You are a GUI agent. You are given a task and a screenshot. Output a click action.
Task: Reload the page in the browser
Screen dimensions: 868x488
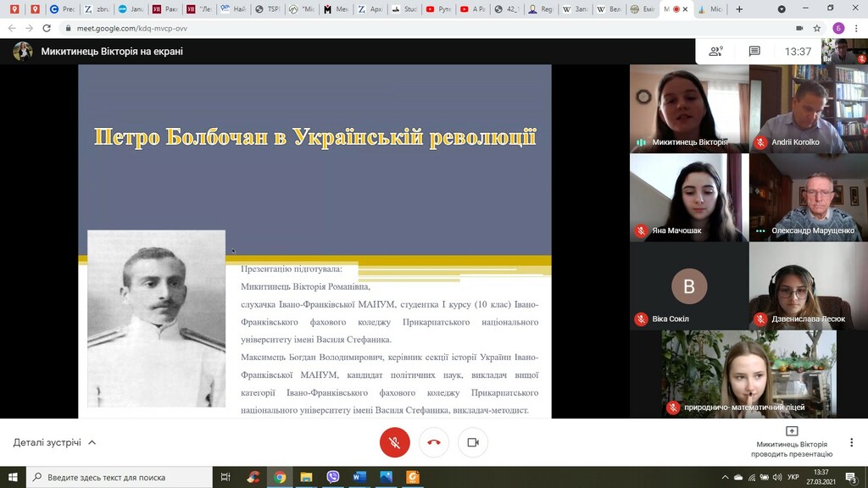[47, 28]
